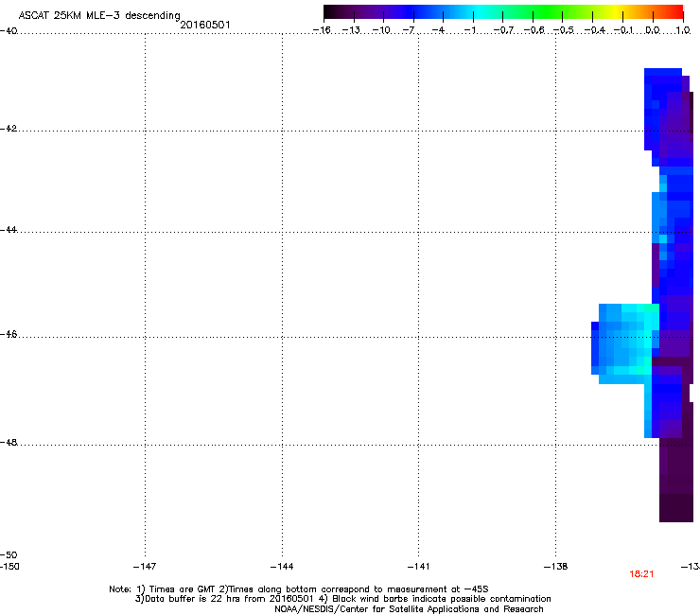This screenshot has height=615, width=700.
Task: Click the -144 longitude axis label
Action: (x=282, y=567)
